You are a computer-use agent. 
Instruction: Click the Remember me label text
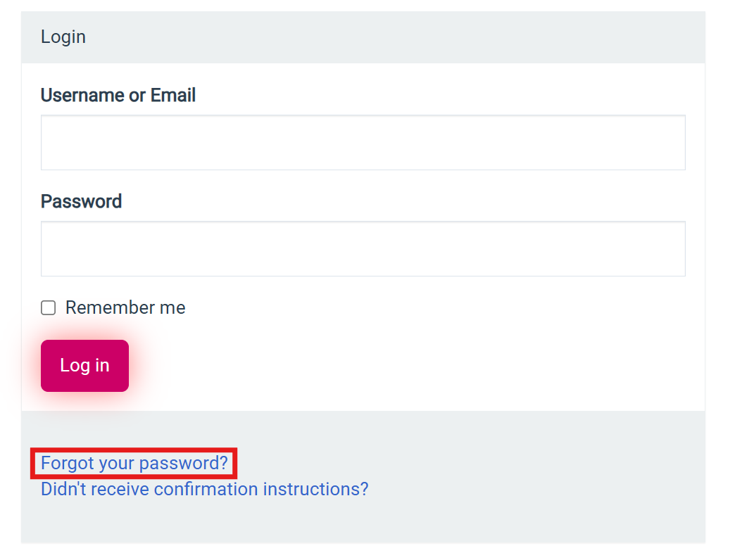(x=125, y=307)
